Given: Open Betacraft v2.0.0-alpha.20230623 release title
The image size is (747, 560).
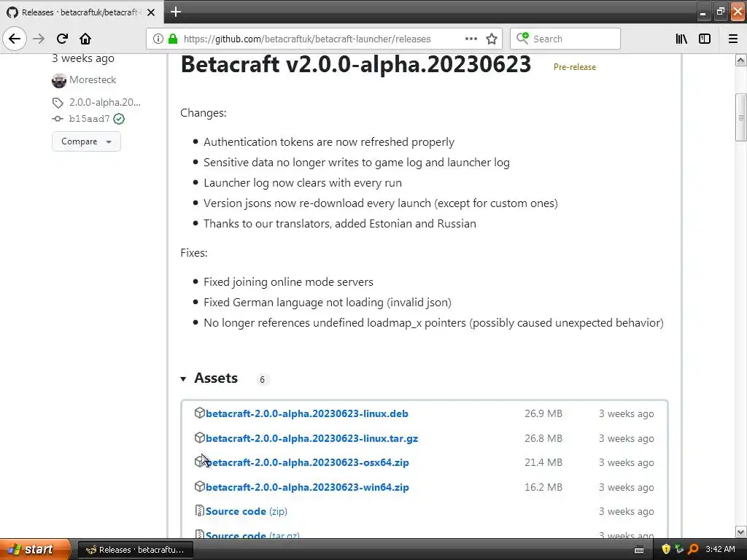Looking at the screenshot, I should 356,65.
